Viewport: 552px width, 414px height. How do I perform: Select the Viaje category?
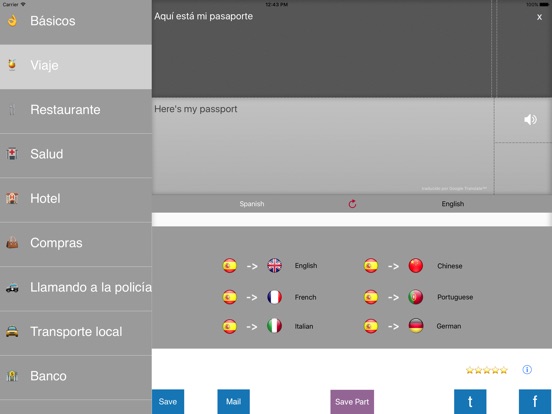76,67
